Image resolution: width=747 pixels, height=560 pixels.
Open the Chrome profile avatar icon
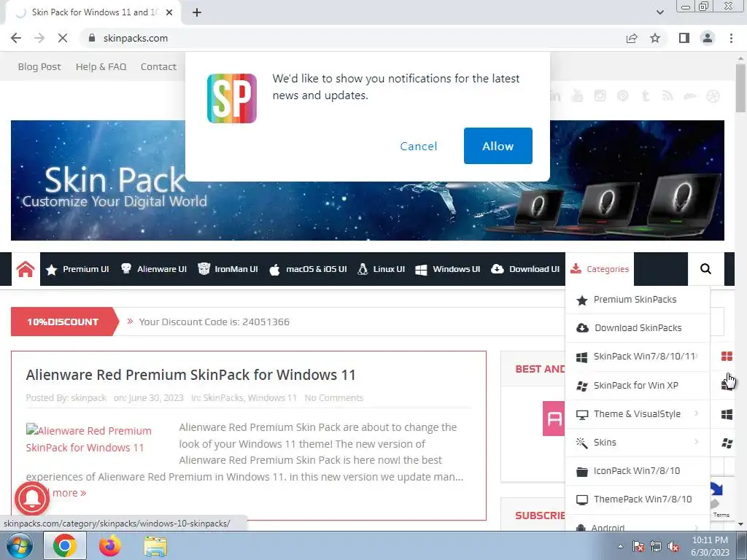708,38
